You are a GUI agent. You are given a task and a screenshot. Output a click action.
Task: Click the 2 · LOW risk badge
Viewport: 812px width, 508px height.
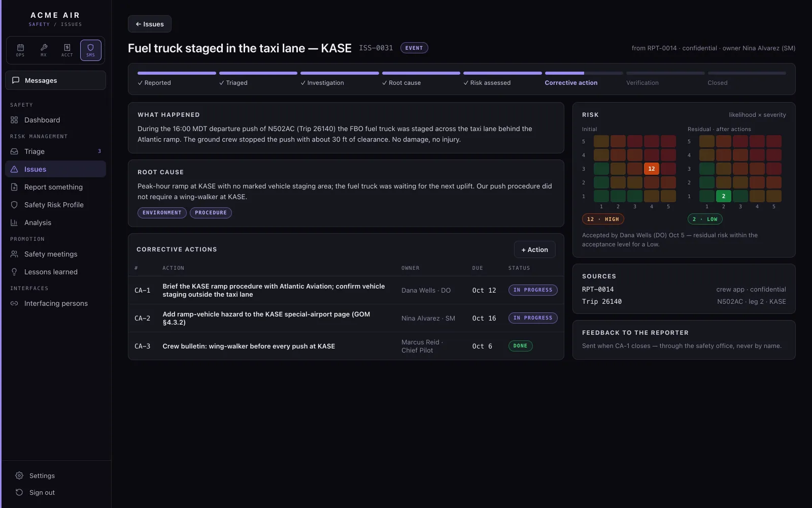(x=705, y=219)
